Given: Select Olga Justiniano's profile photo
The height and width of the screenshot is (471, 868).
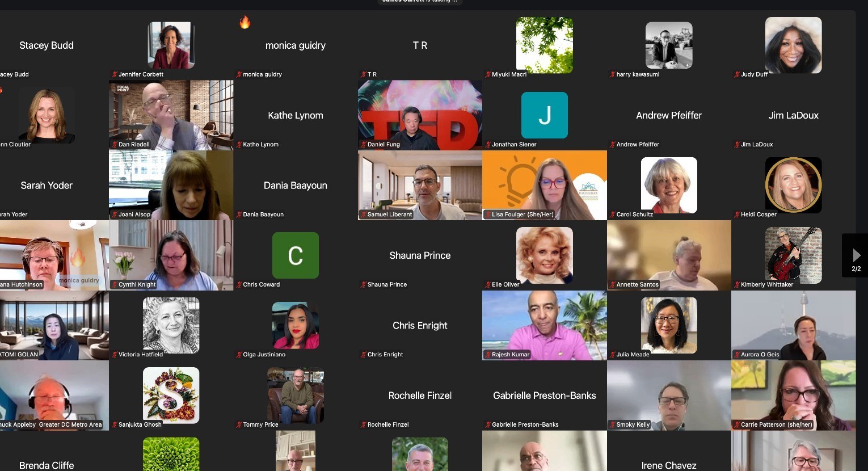Looking at the screenshot, I should pyautogui.click(x=296, y=325).
